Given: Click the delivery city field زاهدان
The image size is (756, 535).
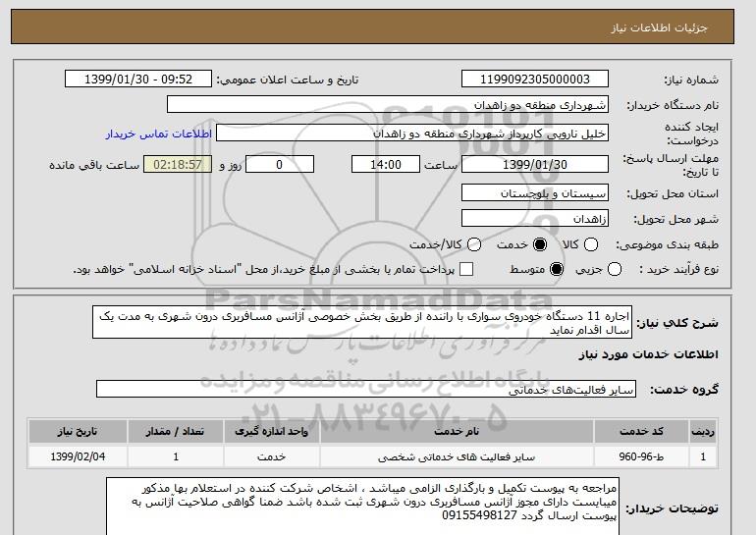Looking at the screenshot, I should 535,219.
